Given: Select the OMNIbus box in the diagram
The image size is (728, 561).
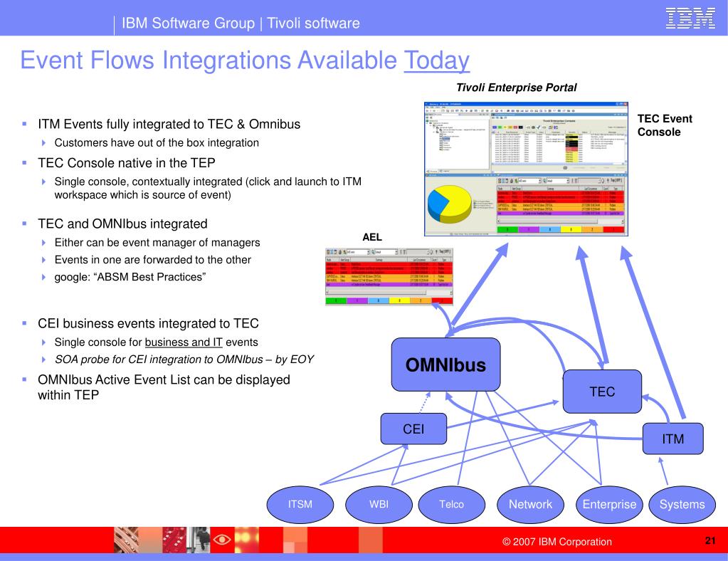Looking at the screenshot, I should click(445, 365).
